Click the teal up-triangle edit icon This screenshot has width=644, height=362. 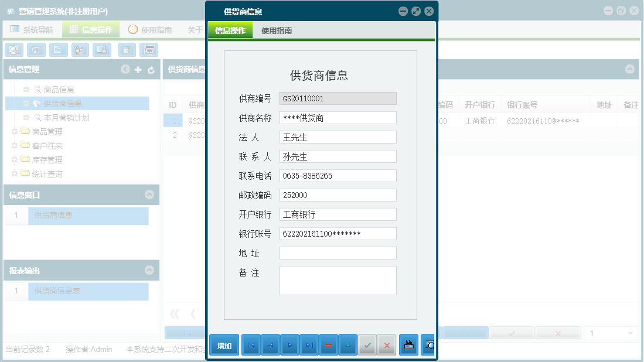pos(348,346)
